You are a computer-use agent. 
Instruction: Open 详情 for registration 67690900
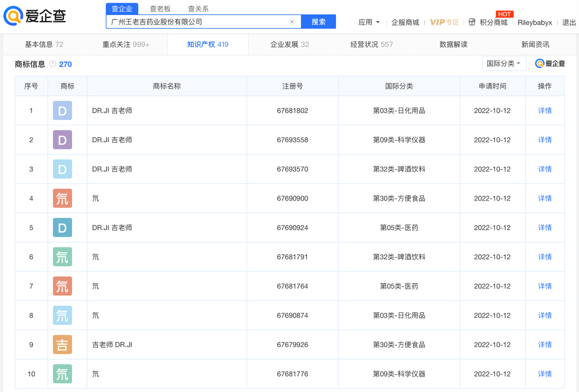(545, 198)
